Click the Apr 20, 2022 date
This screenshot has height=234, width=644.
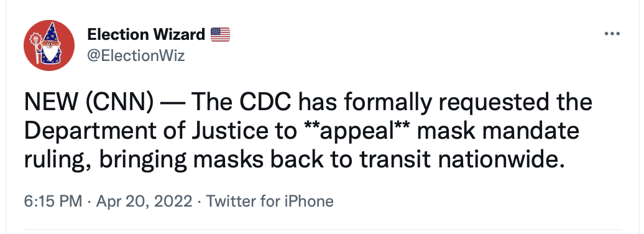144,202
